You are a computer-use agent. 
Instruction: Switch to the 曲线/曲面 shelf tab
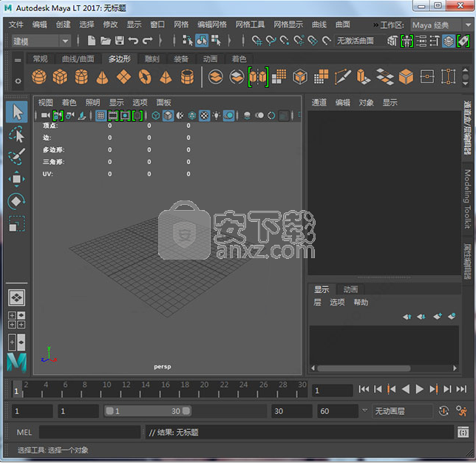click(x=78, y=58)
